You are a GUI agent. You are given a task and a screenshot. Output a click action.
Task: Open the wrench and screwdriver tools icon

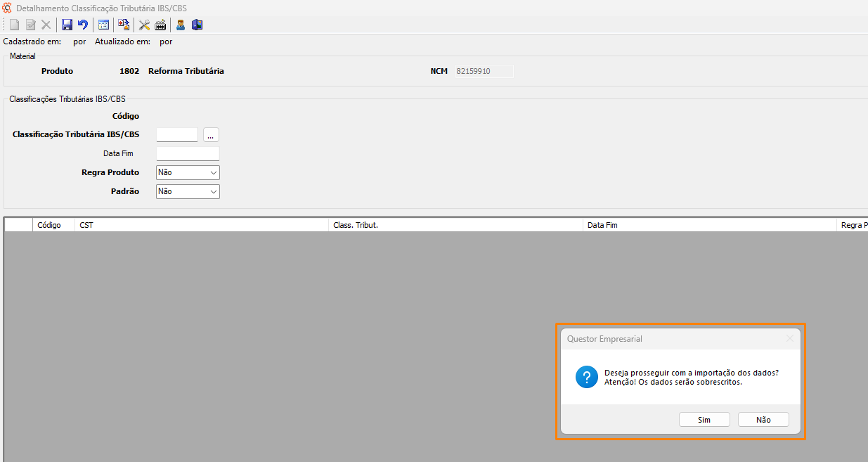(x=144, y=25)
